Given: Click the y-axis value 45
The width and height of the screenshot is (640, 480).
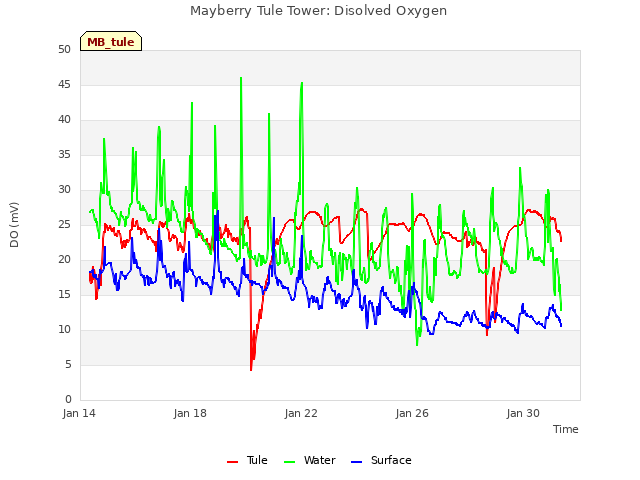Looking at the screenshot, I should tap(64, 85).
